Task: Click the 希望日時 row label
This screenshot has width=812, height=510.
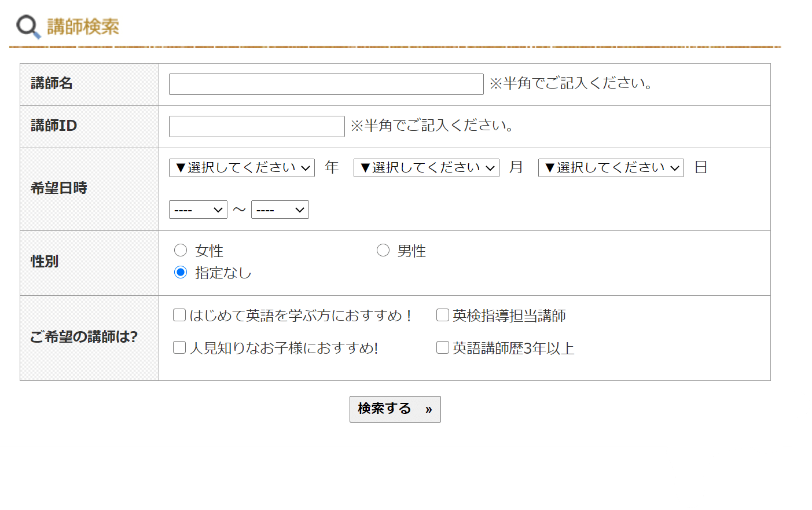Action: pyautogui.click(x=58, y=188)
